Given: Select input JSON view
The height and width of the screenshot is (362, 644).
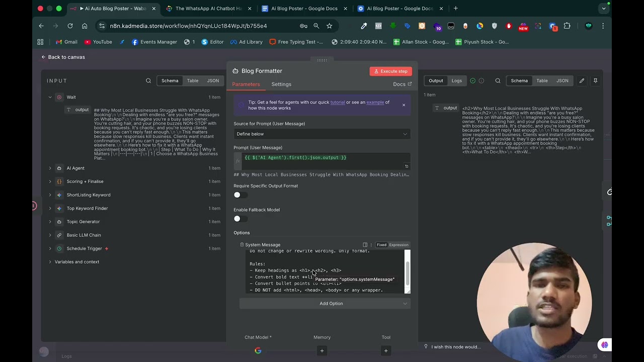Looking at the screenshot, I should point(213,80).
